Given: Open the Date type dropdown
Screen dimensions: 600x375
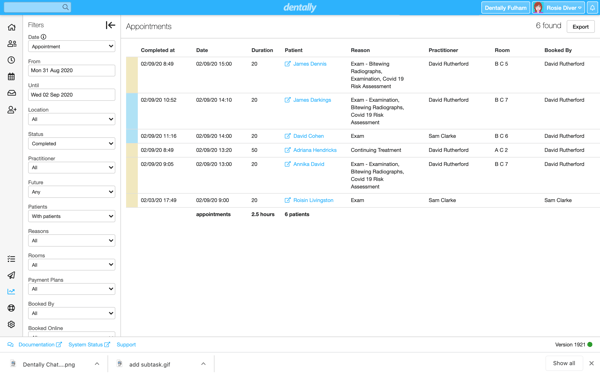Looking at the screenshot, I should (72, 46).
